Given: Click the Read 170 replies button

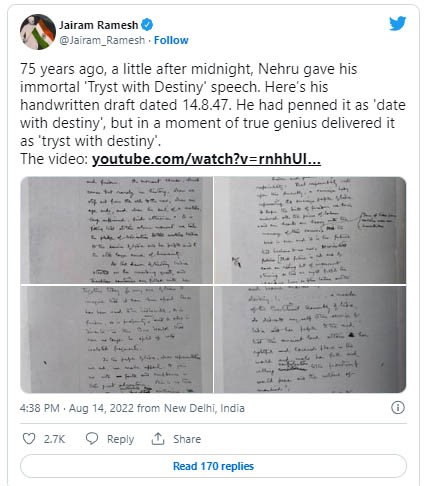Looking at the screenshot, I should tap(213, 466).
